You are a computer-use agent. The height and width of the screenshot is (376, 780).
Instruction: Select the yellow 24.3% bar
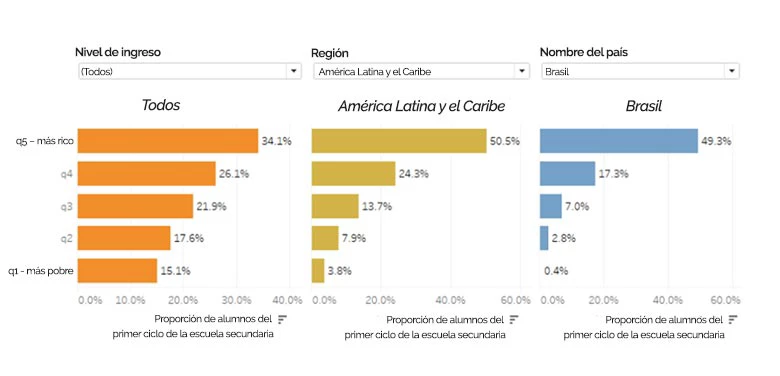click(354, 174)
